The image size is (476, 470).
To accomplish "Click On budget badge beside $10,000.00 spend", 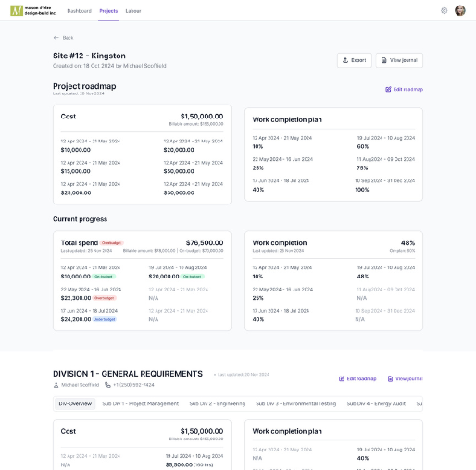I will (104, 277).
